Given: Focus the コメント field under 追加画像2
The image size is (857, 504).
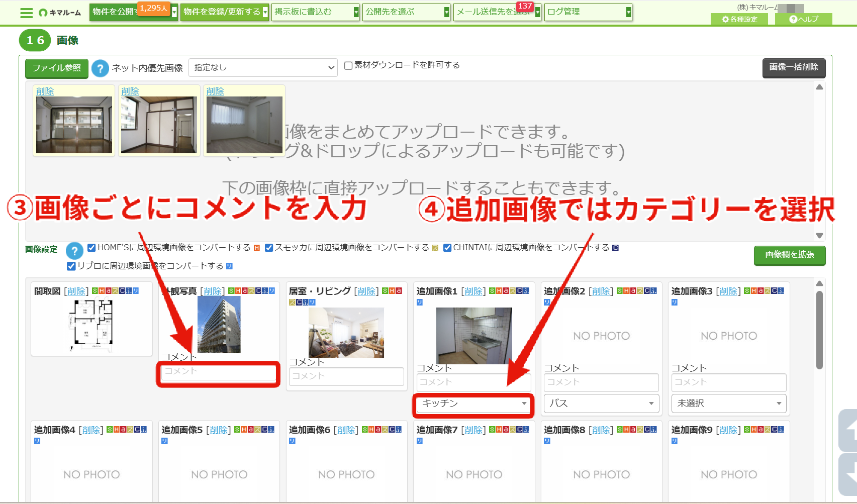Looking at the screenshot, I should pyautogui.click(x=601, y=383).
